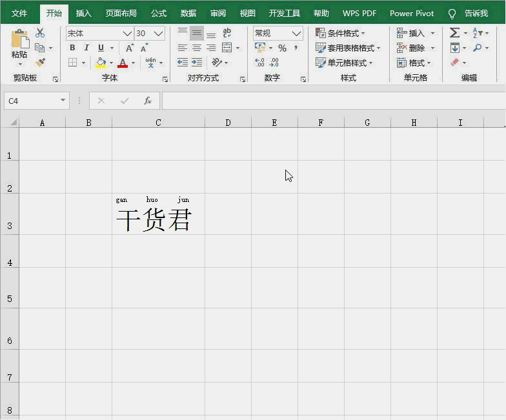Open Find and Select magnifier
This screenshot has width=506, height=420.
478,48
